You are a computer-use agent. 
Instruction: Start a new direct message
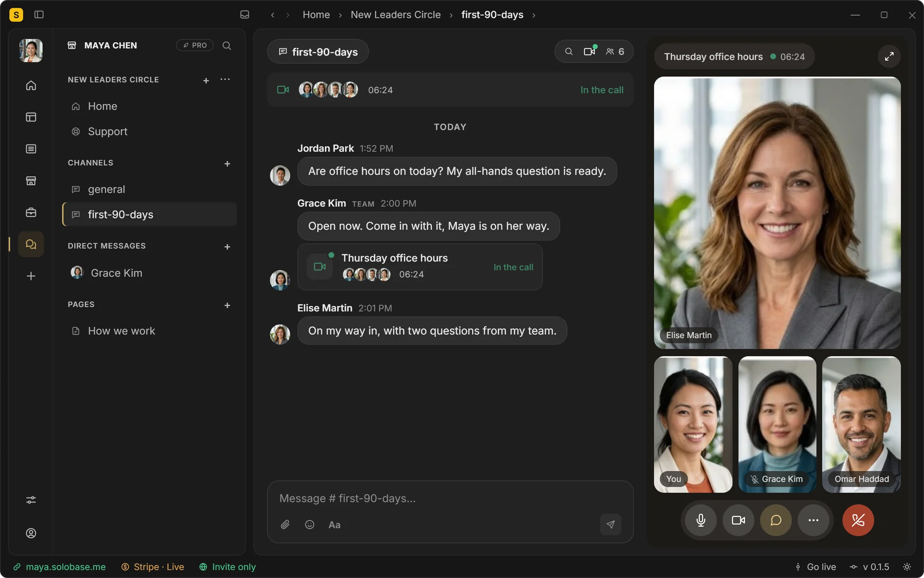tap(227, 247)
